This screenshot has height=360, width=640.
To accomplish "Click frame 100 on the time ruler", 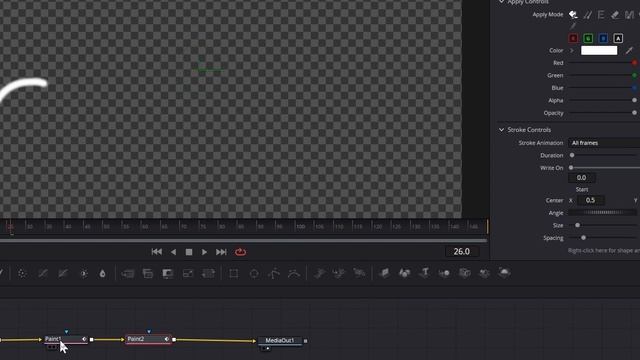I will (300, 227).
